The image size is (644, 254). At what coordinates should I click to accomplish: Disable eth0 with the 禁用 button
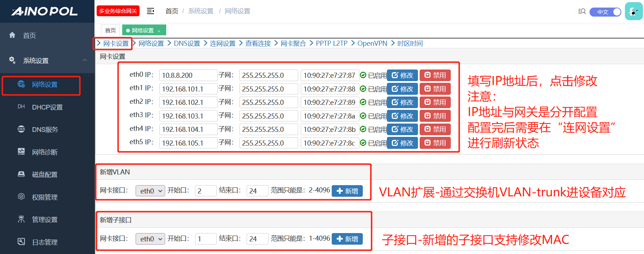pos(435,75)
